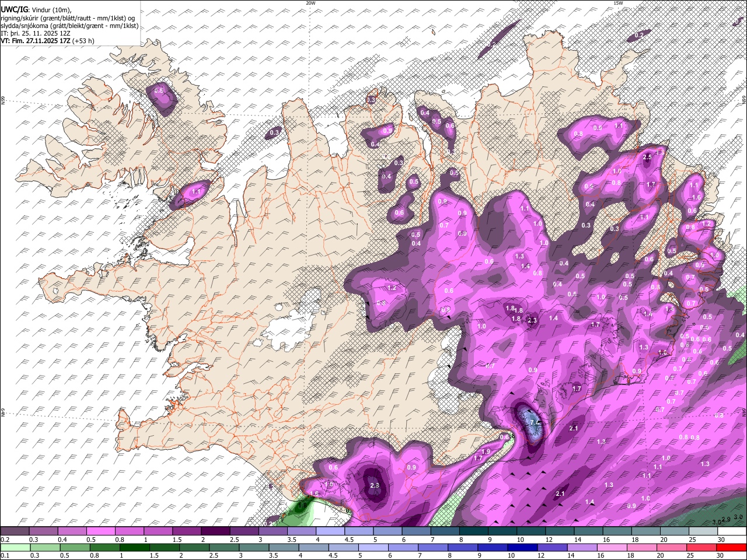Screen dimensions: 747x560
Task: Click the '2.8' value in the southern purple core
Action: 375,485
